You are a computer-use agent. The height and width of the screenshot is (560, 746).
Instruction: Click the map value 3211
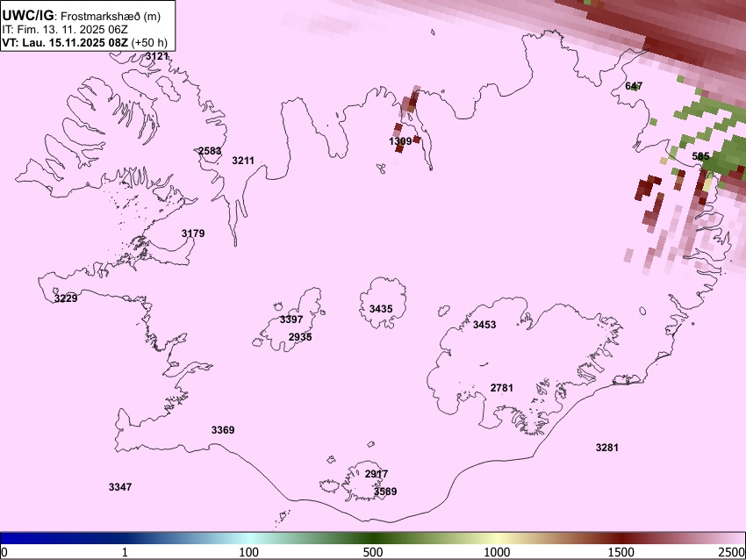point(243,161)
